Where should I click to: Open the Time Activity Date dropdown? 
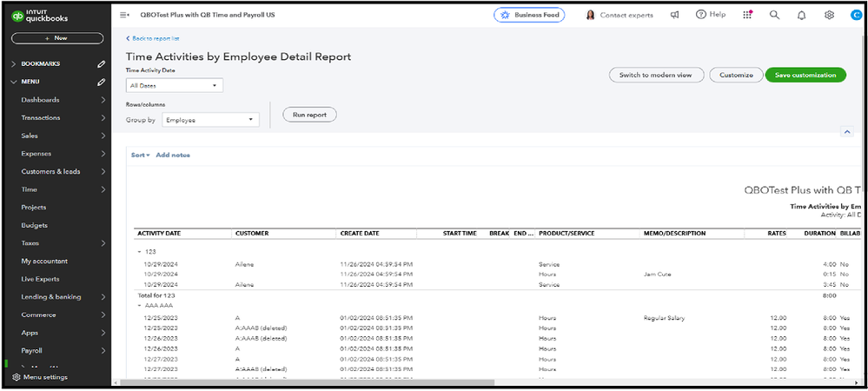pyautogui.click(x=175, y=85)
